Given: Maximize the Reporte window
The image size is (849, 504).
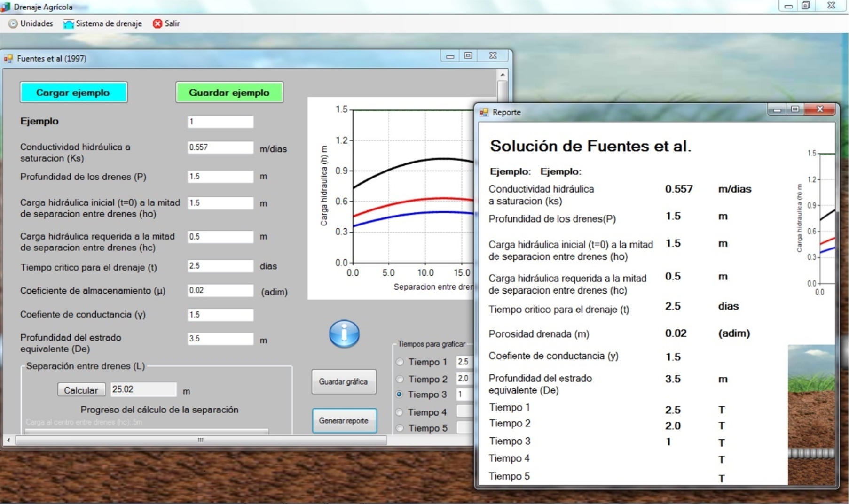Looking at the screenshot, I should point(795,109).
